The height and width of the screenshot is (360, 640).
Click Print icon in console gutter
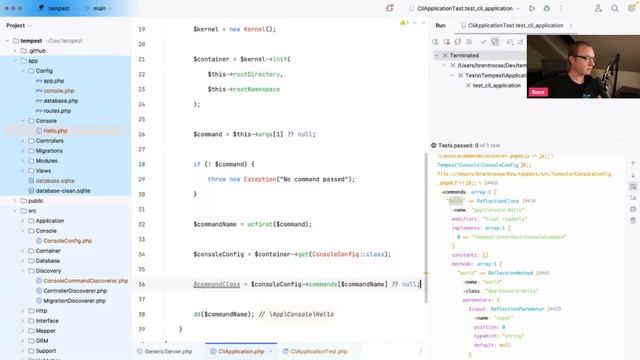point(633,209)
